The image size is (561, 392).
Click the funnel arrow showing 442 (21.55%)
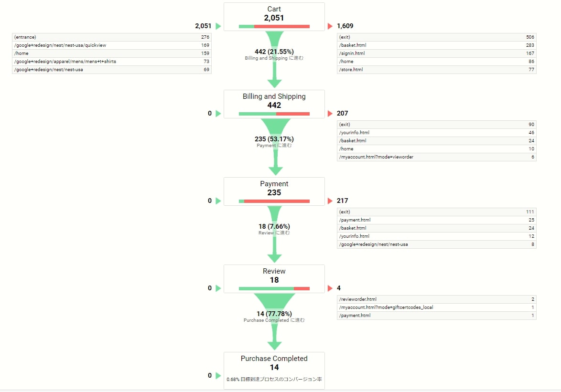tap(274, 59)
